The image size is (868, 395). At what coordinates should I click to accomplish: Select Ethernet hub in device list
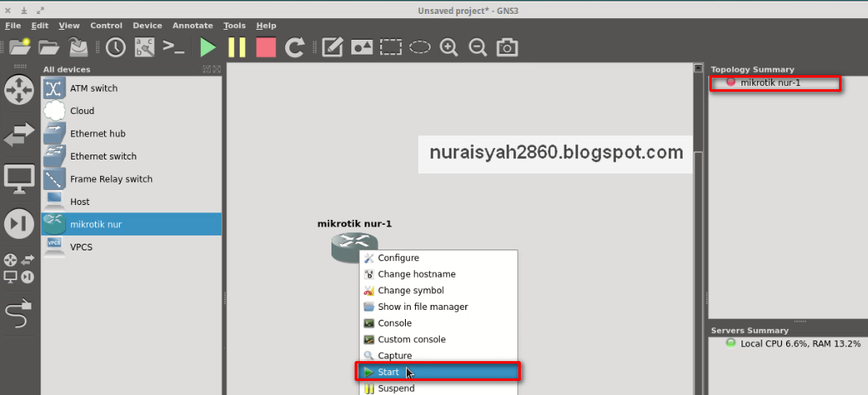tap(131, 133)
